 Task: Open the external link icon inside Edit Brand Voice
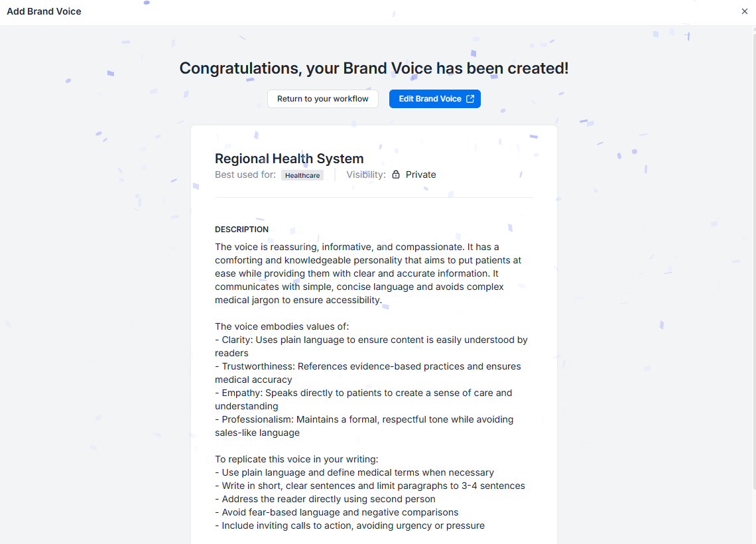470,98
